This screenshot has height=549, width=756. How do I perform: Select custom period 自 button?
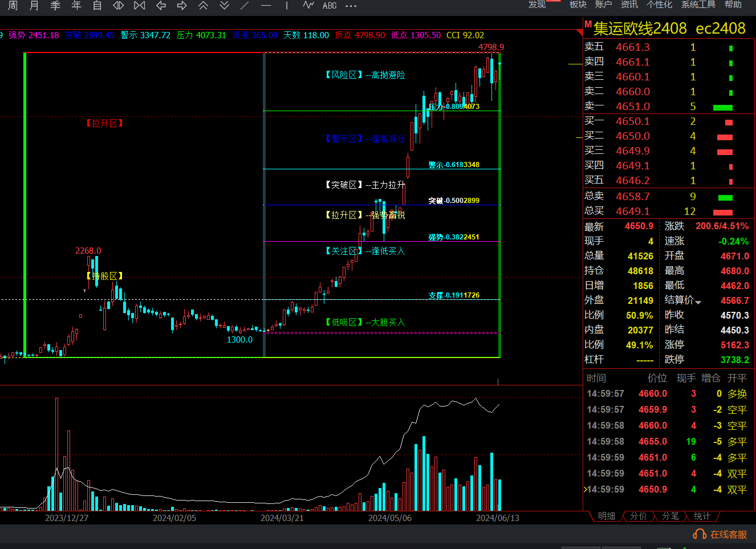(97, 5)
